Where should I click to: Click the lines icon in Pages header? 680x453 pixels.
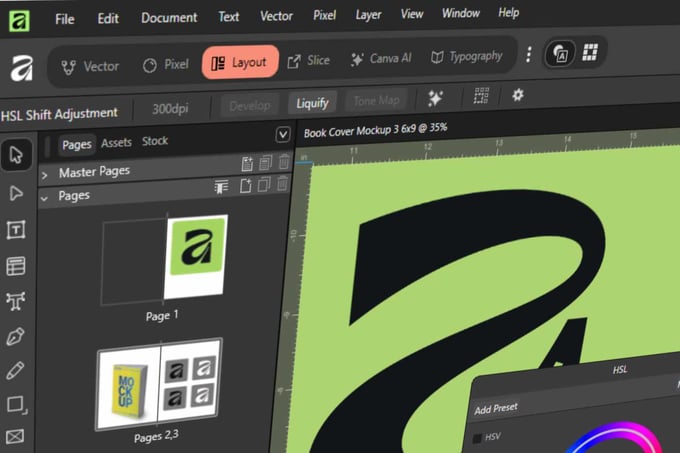(x=221, y=187)
